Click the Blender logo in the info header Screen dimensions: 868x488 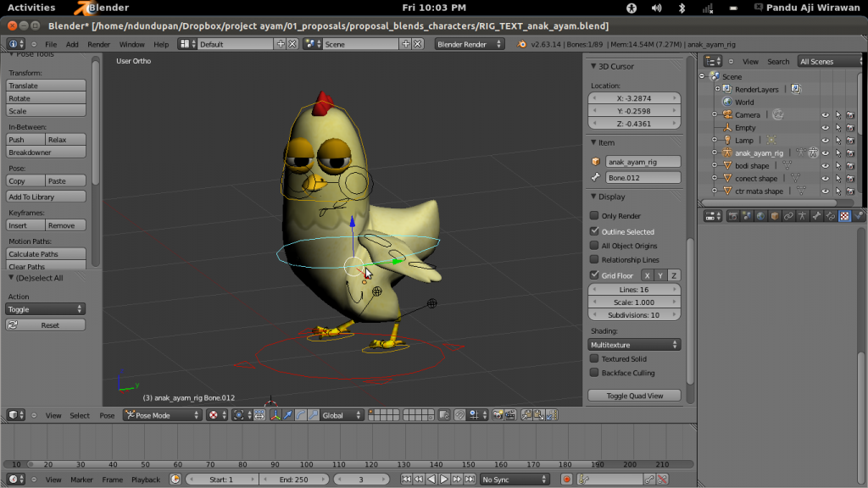(521, 44)
